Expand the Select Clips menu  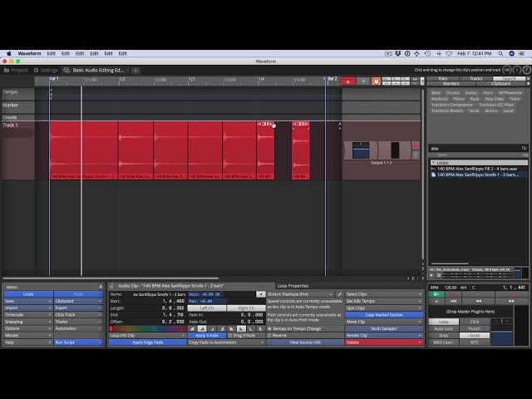click(384, 294)
